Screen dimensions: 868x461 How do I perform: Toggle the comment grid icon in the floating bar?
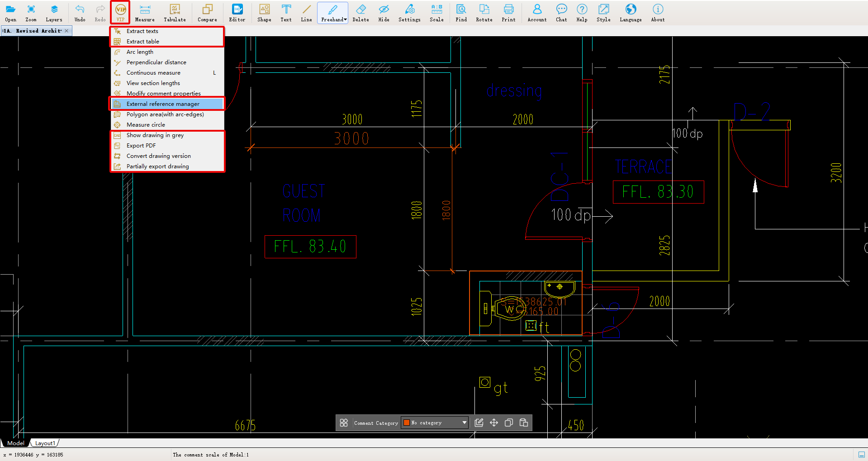[x=344, y=423]
